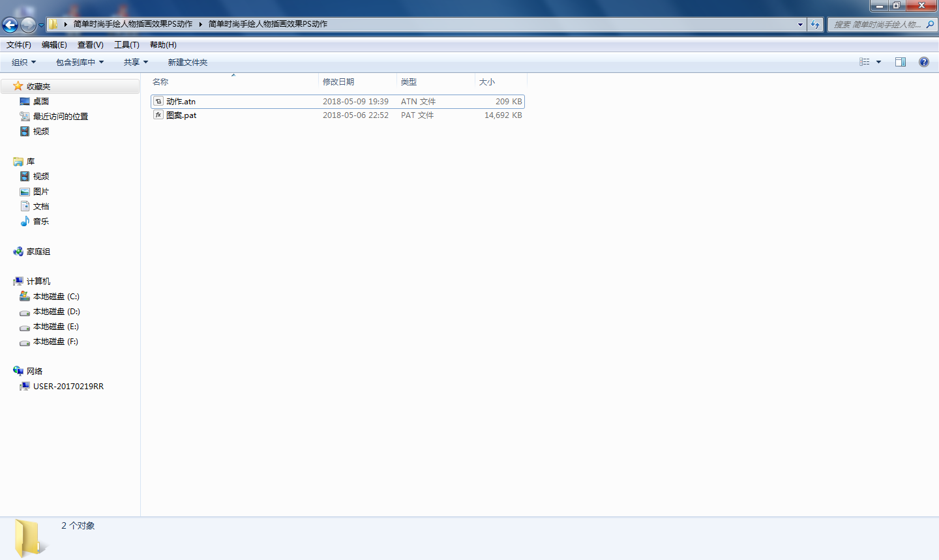The image size is (939, 560).
Task: Click the date 2018-05-09 19:39
Action: (x=355, y=102)
